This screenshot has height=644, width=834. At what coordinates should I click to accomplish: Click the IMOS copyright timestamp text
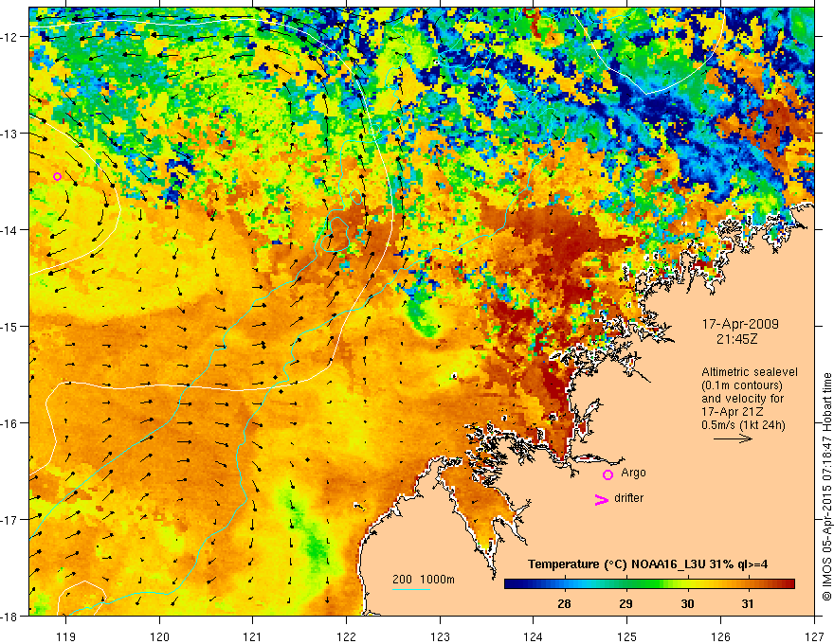[x=826, y=486]
